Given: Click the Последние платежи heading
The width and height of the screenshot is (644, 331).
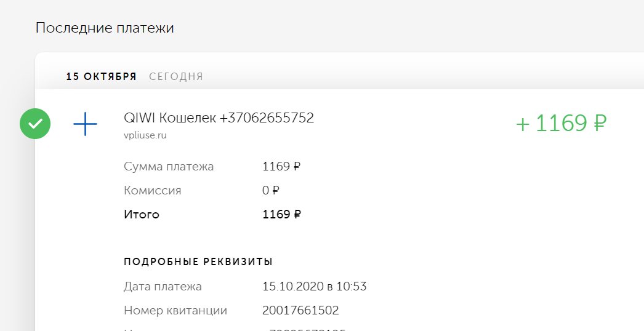Looking at the screenshot, I should (x=105, y=28).
